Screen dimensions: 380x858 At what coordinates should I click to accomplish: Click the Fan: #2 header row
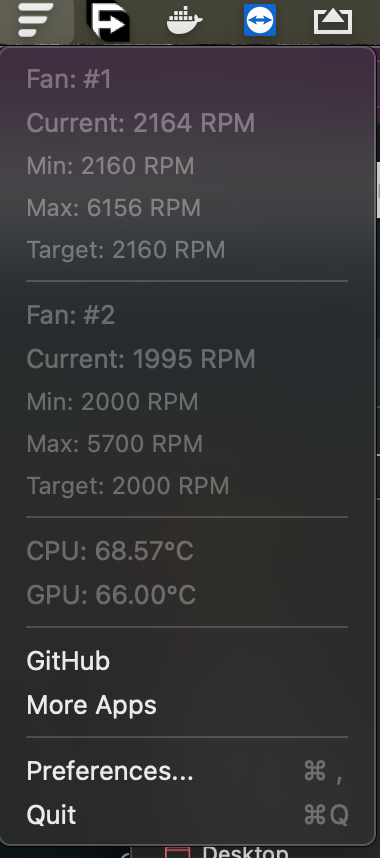pyautogui.click(x=187, y=315)
